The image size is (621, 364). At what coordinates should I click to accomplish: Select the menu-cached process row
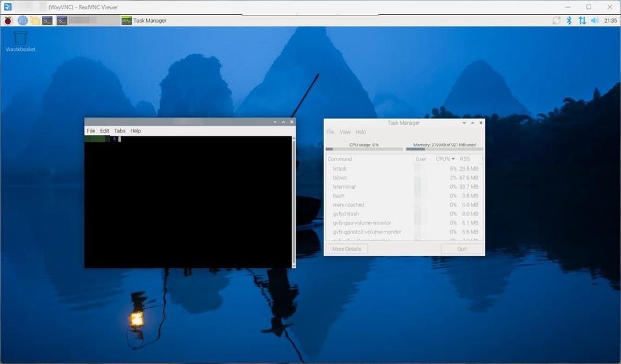click(x=403, y=205)
